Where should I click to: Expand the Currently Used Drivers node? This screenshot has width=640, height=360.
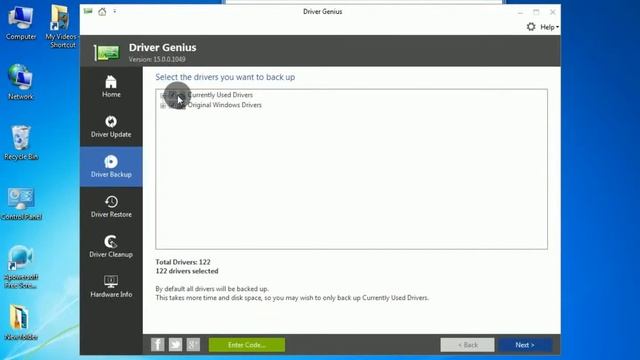(x=163, y=95)
